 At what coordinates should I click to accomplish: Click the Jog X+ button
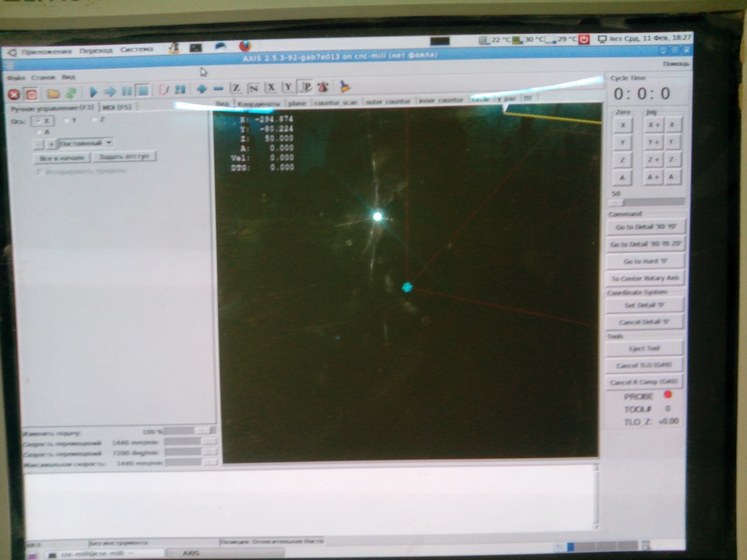[x=653, y=124]
